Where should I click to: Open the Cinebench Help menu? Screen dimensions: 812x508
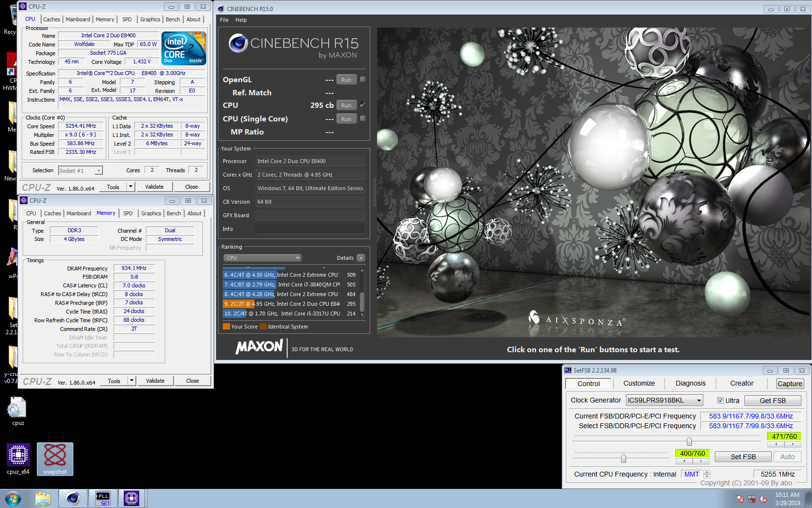point(241,20)
